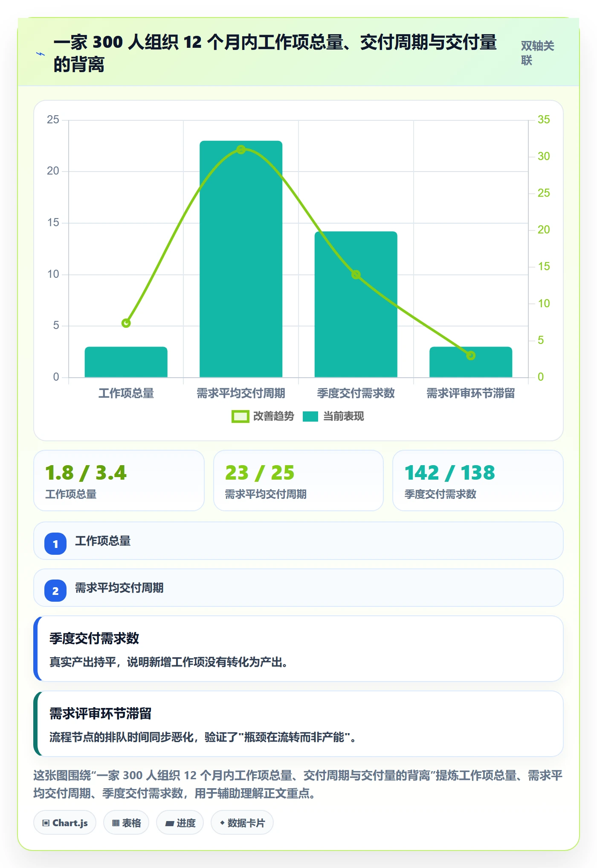This screenshot has width=597, height=868.
Task: Click the left axis value 25
Action: point(53,119)
